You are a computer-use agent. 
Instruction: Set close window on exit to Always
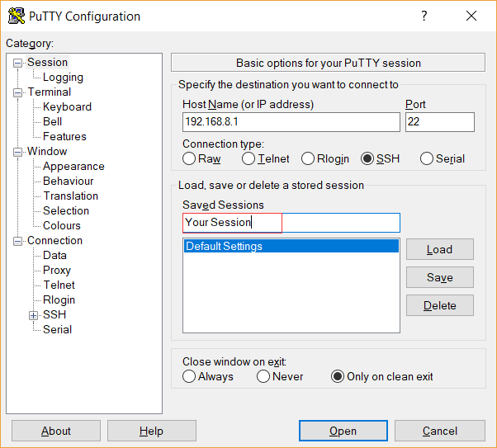pyautogui.click(x=189, y=377)
